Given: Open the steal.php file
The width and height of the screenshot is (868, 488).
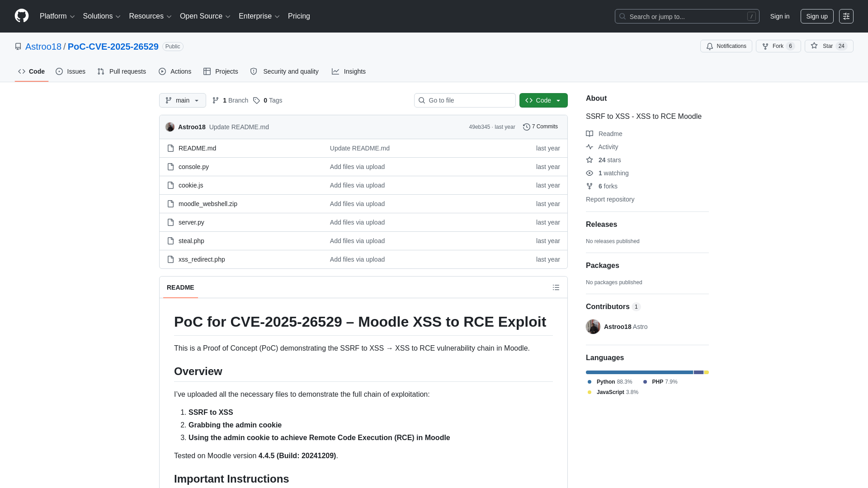Looking at the screenshot, I should [x=191, y=241].
